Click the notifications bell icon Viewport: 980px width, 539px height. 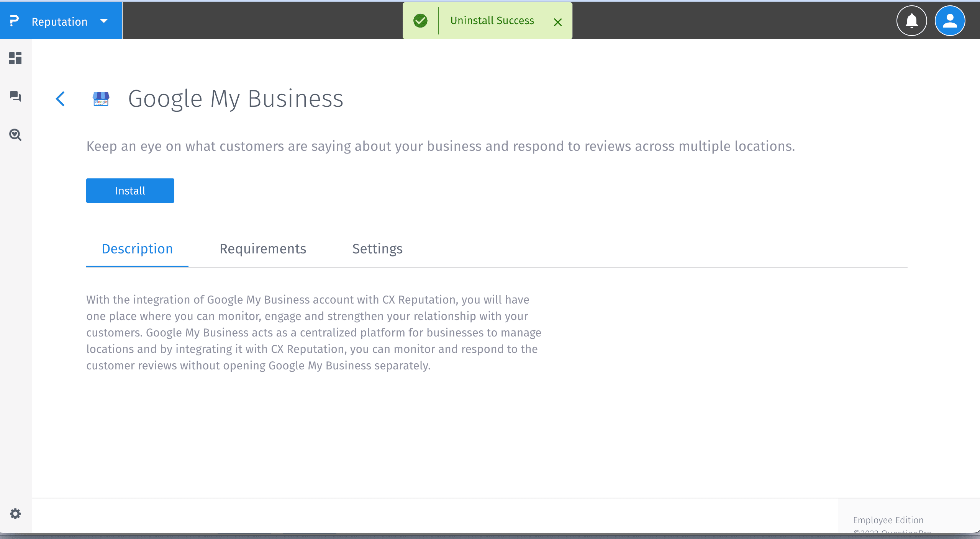[x=911, y=21]
